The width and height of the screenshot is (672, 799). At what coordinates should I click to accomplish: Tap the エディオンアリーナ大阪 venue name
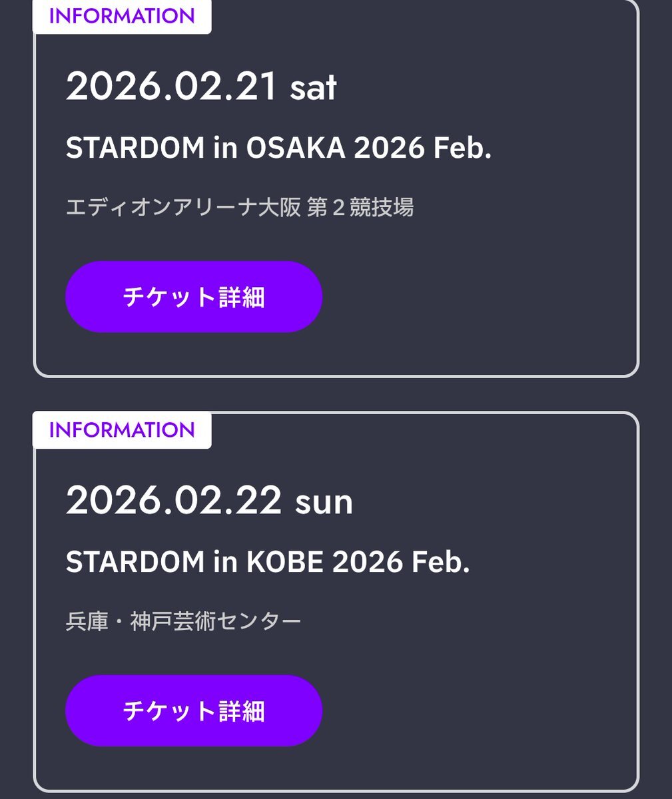(x=184, y=207)
